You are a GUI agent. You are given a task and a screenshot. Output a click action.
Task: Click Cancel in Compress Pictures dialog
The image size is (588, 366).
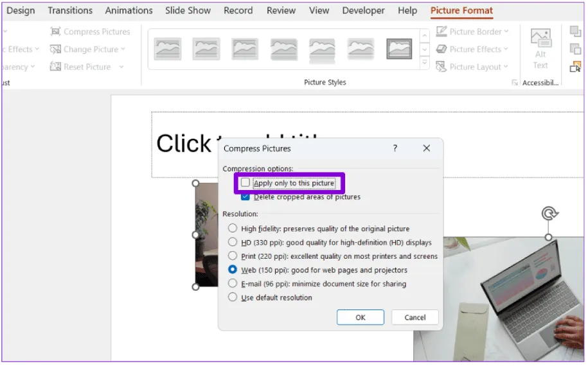[x=414, y=317]
